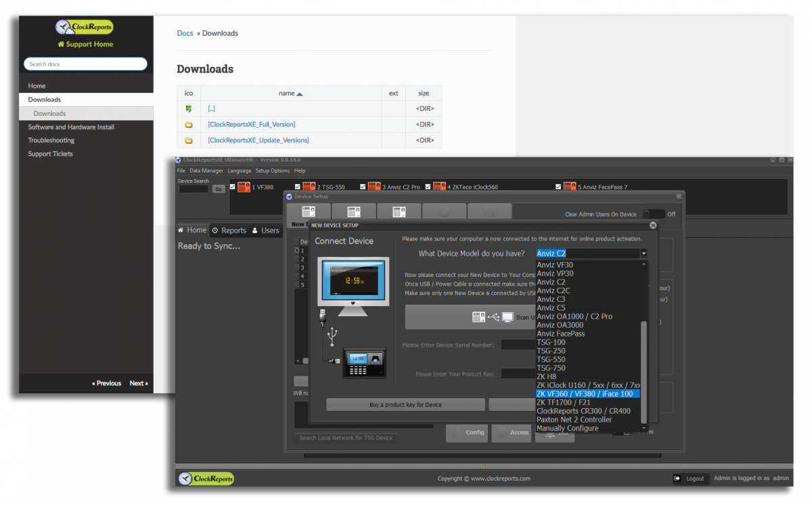
Task: Click Buy a product key for Device
Action: pyautogui.click(x=405, y=405)
